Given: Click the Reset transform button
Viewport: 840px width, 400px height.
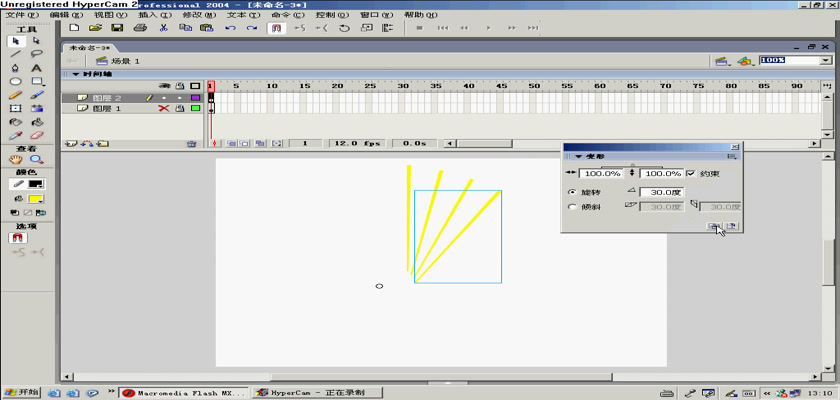Looking at the screenshot, I should point(732,226).
